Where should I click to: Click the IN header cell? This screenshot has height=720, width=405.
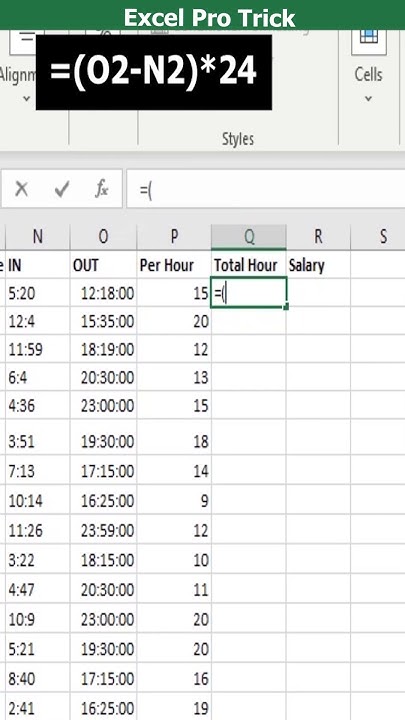(x=38, y=265)
